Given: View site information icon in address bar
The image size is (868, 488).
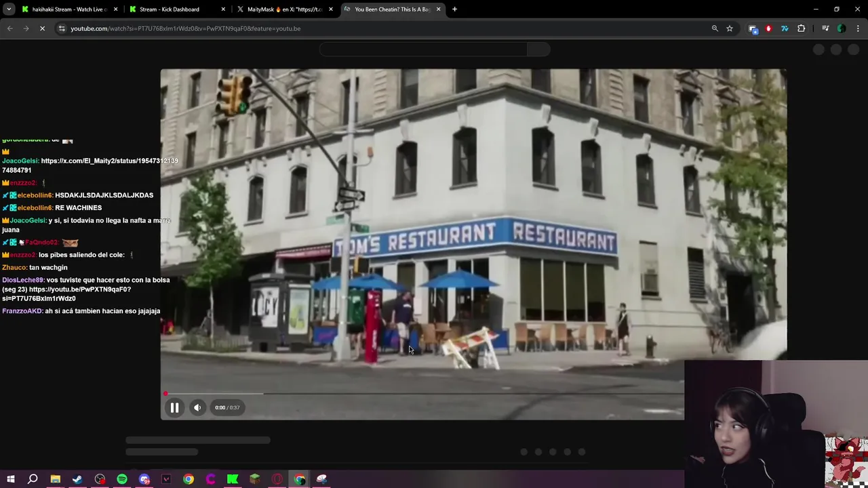Looking at the screenshot, I should click(x=62, y=28).
